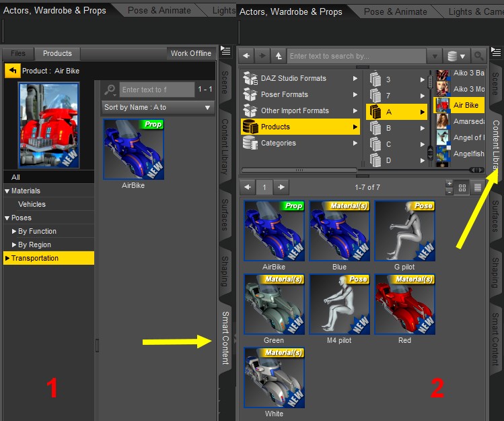Screen dimensions: 504x421
Task: Go forward in Content Library navigation
Action: [262, 56]
